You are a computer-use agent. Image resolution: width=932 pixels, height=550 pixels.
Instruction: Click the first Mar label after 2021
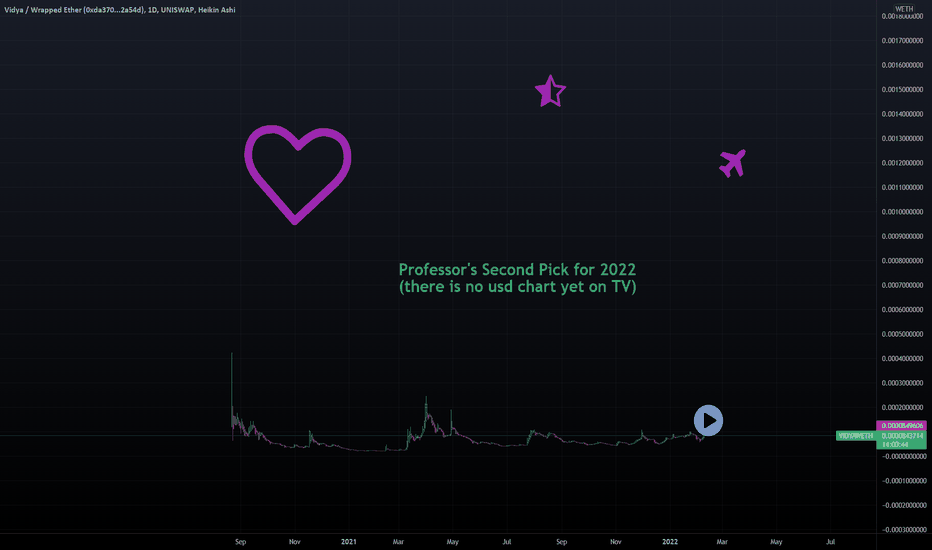pos(398,542)
